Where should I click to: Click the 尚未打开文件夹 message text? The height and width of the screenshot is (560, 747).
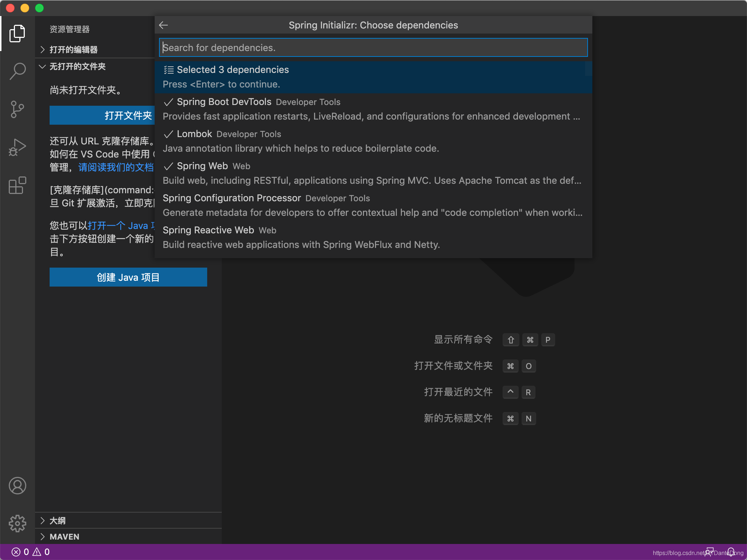click(86, 90)
